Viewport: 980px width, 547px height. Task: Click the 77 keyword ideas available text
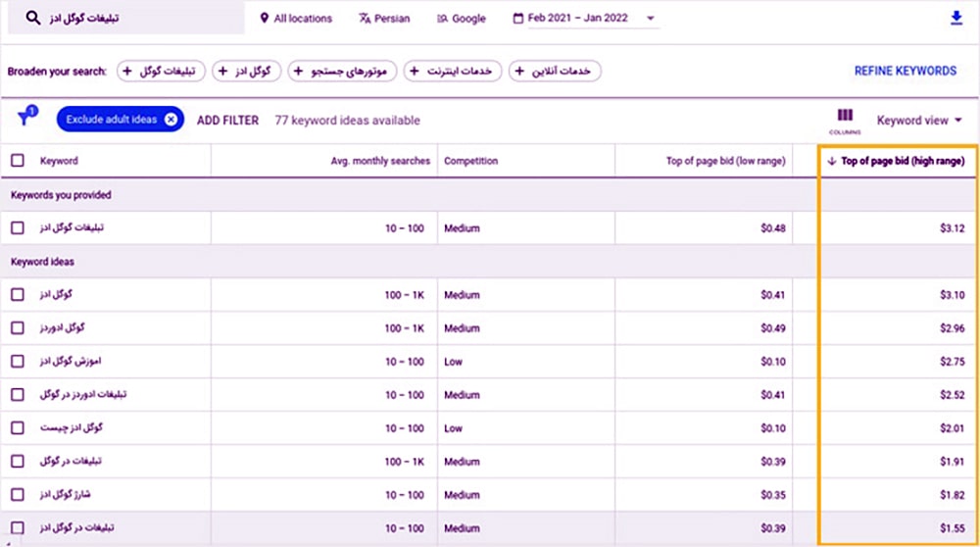pos(348,120)
